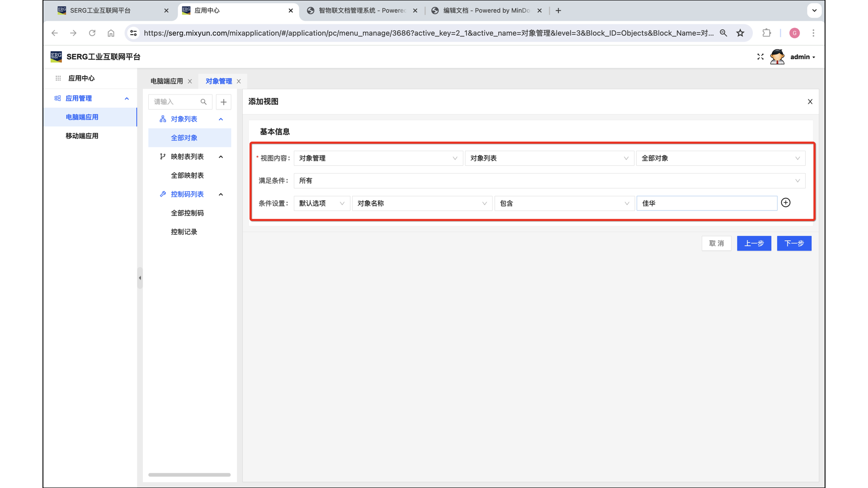The width and height of the screenshot is (868, 488).
Task: Click the condition value field containing 佳华
Action: 706,203
